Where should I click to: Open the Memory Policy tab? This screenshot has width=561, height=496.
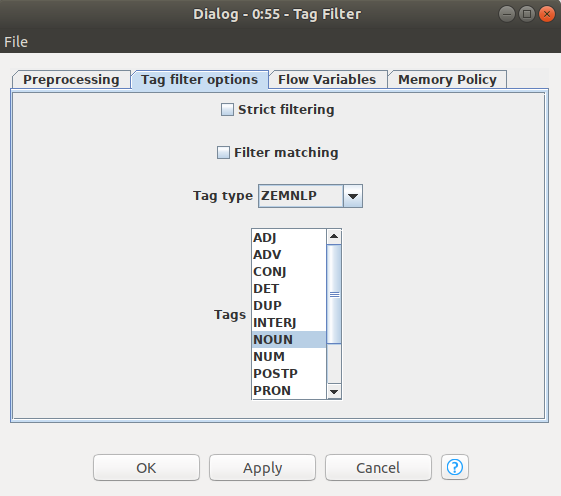click(x=447, y=79)
